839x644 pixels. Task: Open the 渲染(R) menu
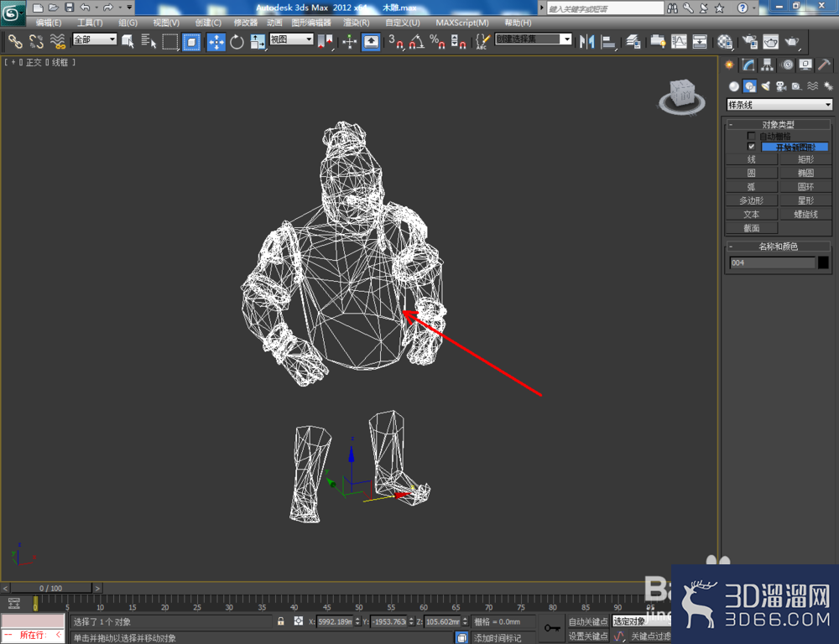point(357,23)
